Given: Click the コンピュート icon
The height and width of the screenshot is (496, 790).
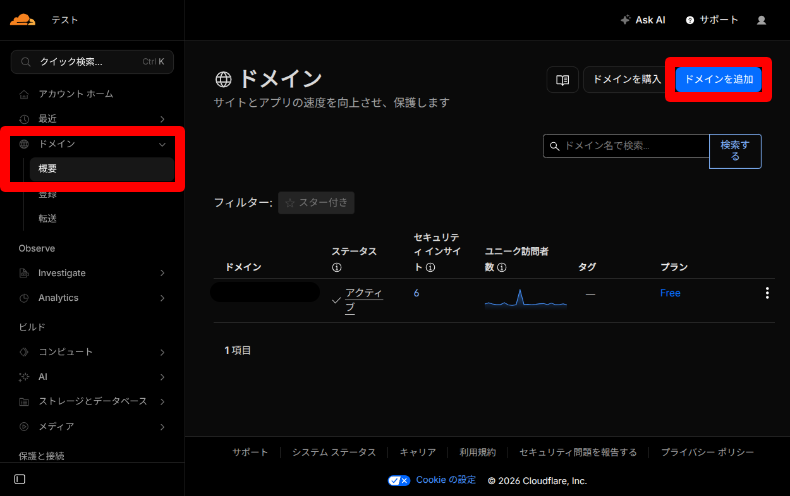Looking at the screenshot, I should [24, 352].
